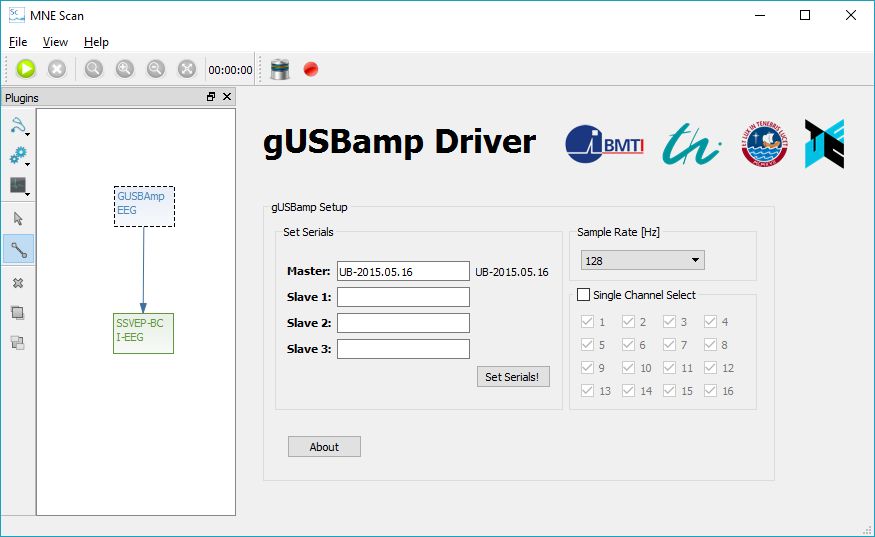This screenshot has height=537, width=875.
Task: Click the database icon in the toolbar
Action: (x=280, y=69)
